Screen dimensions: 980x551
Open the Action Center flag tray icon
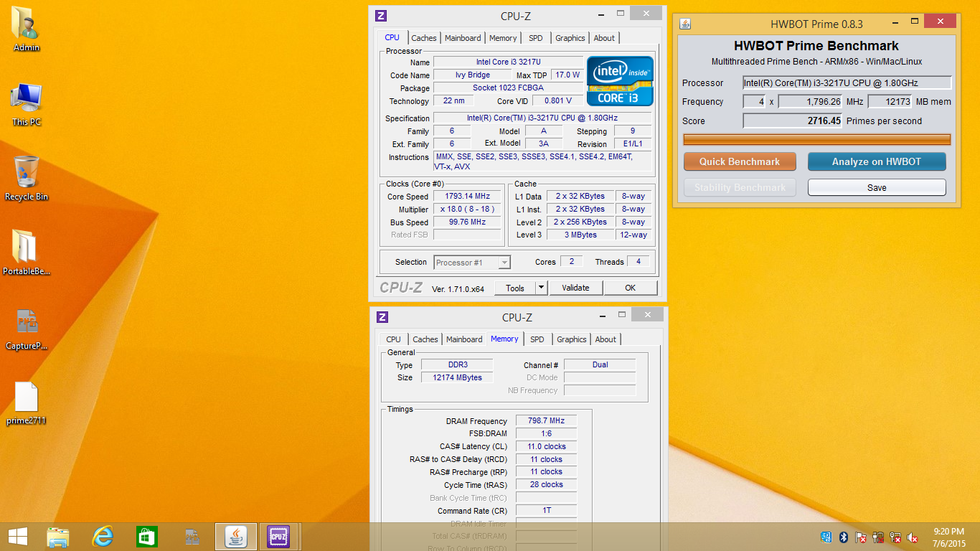click(861, 537)
